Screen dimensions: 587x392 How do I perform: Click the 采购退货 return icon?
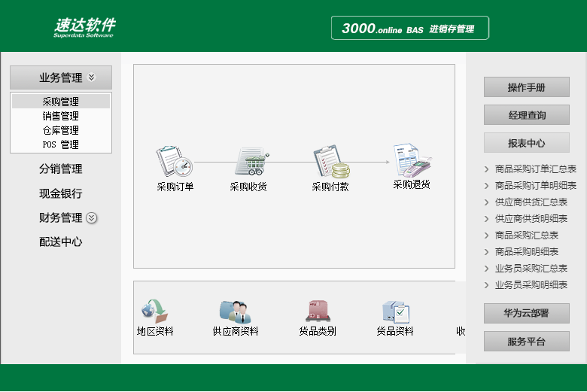click(x=411, y=159)
